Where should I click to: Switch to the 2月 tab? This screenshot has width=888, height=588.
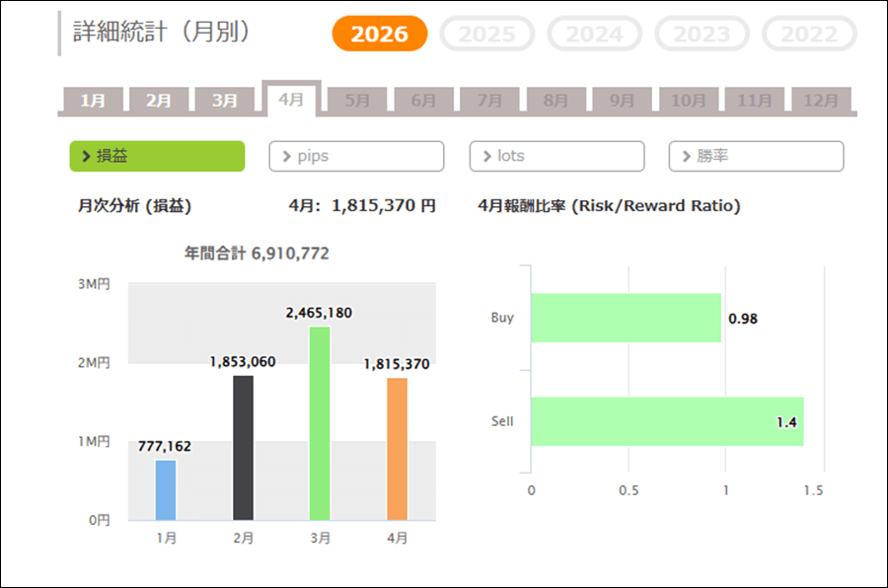(159, 101)
